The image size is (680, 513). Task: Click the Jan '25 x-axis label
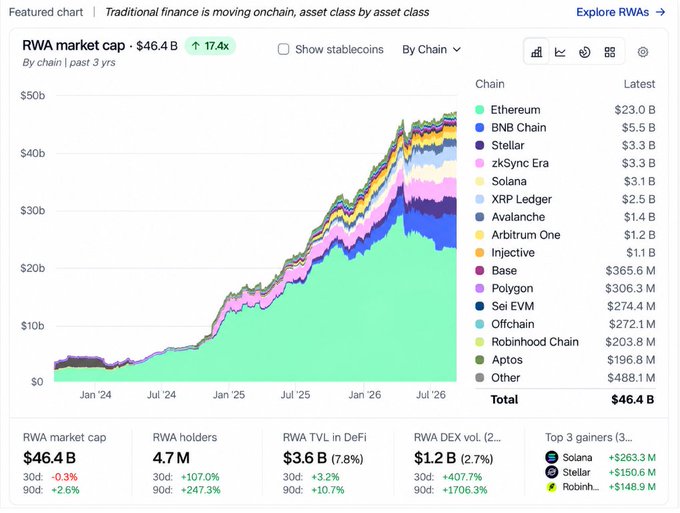pyautogui.click(x=229, y=395)
